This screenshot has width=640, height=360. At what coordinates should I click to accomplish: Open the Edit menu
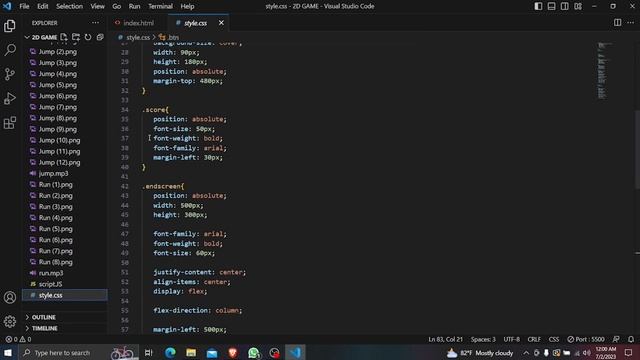(x=42, y=6)
